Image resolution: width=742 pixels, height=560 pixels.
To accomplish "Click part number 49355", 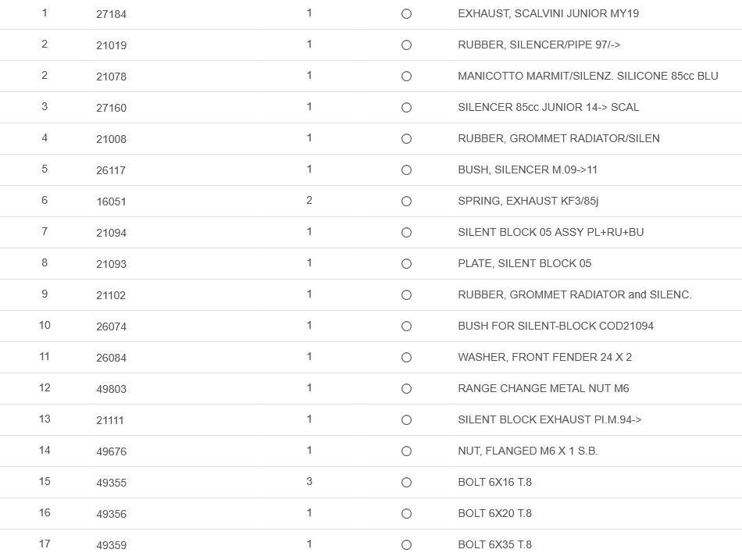I will (111, 483).
